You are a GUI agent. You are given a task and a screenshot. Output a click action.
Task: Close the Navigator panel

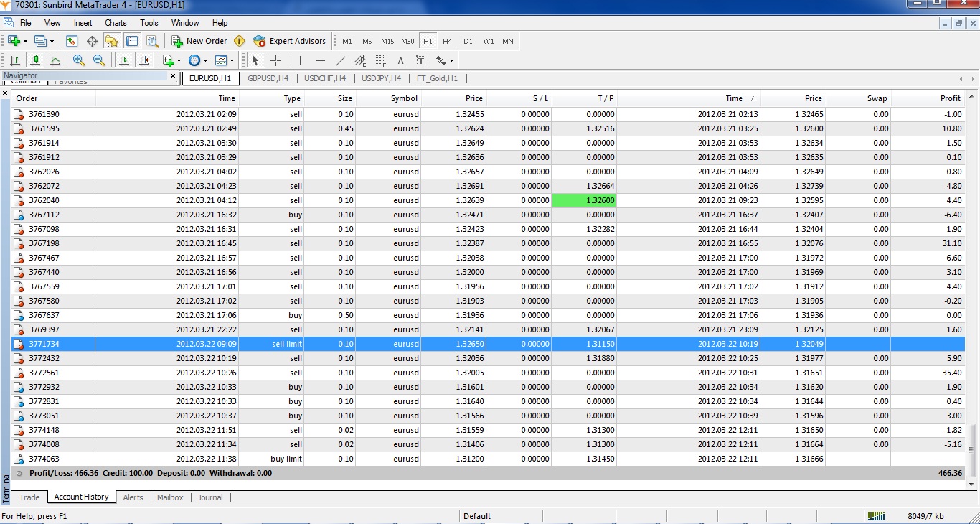click(173, 75)
